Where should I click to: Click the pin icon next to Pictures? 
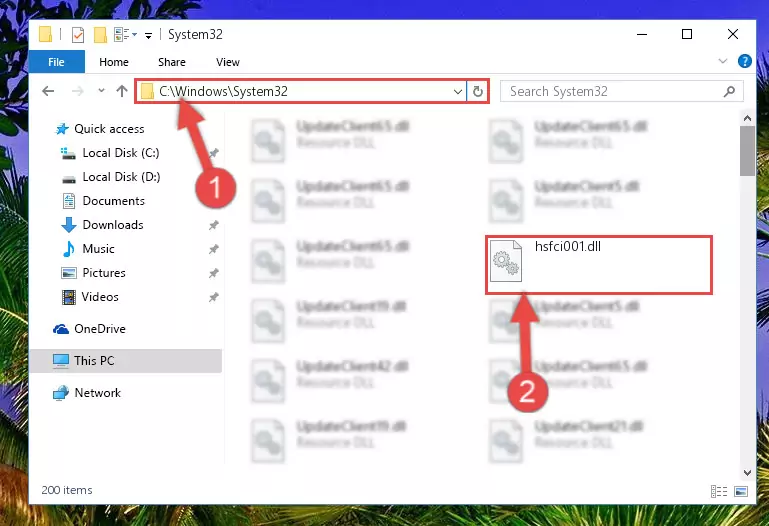[213, 273]
